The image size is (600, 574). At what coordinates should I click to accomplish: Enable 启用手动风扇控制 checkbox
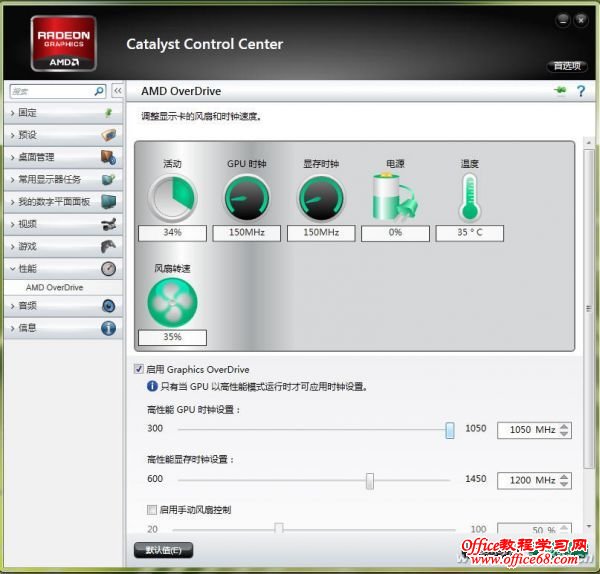152,509
